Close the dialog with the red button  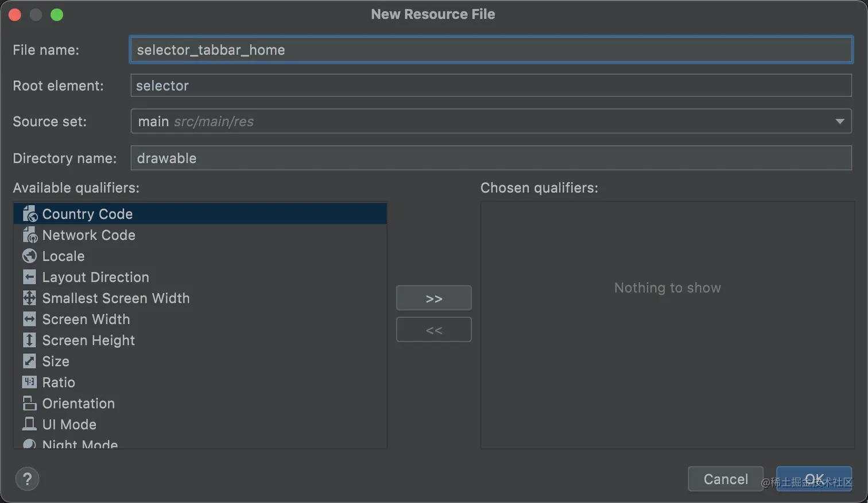click(15, 15)
